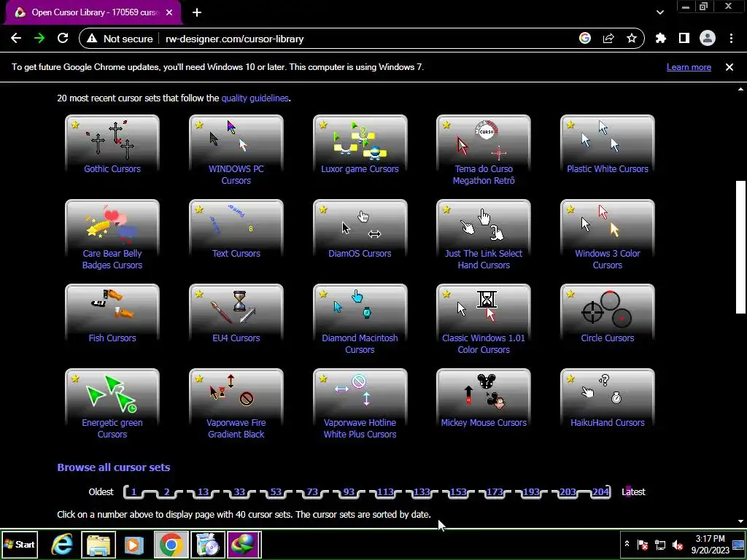Go to cursor sets page 13
Image resolution: width=747 pixels, height=560 pixels.
(203, 492)
